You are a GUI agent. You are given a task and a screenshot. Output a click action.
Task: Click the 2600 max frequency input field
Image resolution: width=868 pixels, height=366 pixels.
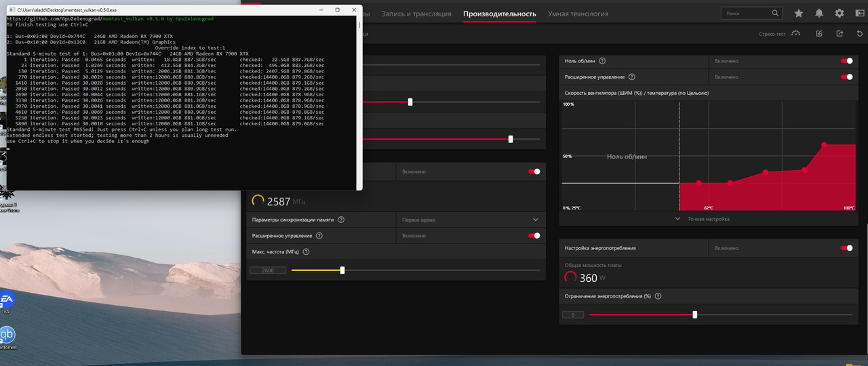click(268, 270)
